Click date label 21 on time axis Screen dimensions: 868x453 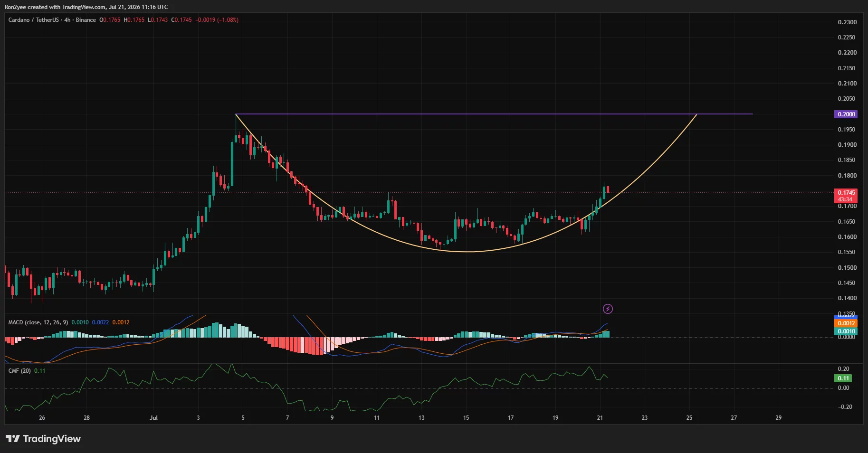click(x=600, y=418)
